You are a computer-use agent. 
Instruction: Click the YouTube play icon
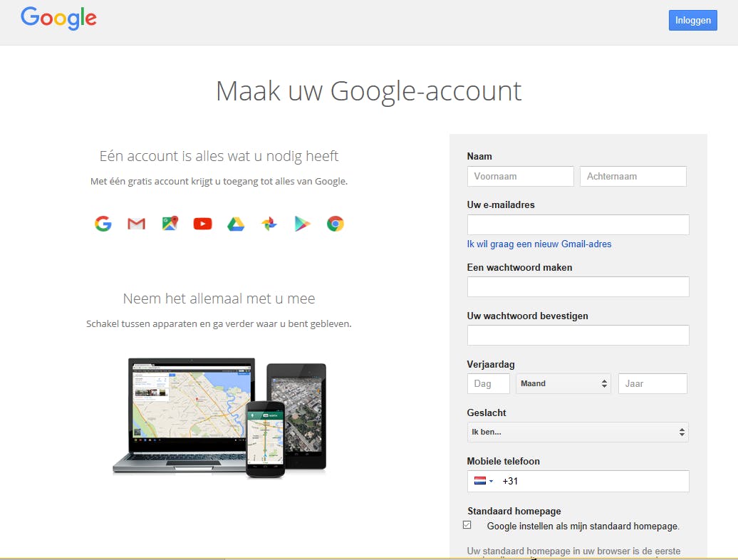[x=203, y=224]
